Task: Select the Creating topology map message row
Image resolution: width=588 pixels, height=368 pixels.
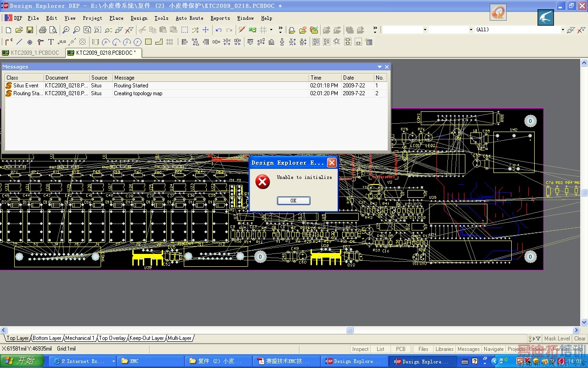Action: [x=138, y=93]
